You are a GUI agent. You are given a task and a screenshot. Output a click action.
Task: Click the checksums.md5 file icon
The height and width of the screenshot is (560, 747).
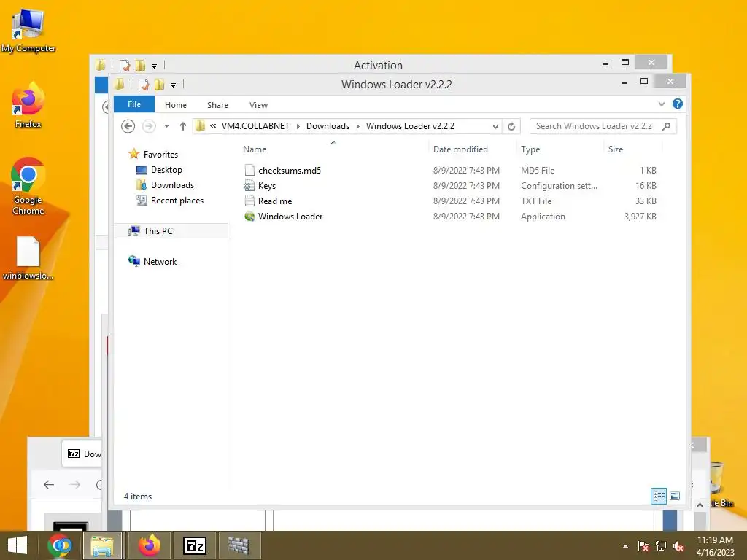pyautogui.click(x=249, y=171)
